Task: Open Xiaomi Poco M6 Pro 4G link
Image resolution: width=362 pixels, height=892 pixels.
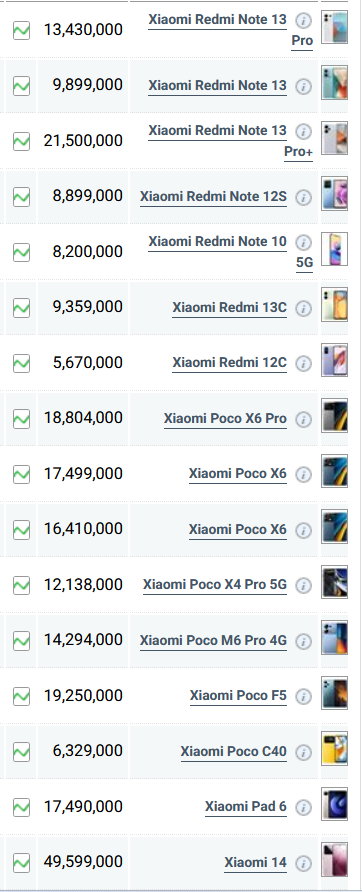Action: 213,641
